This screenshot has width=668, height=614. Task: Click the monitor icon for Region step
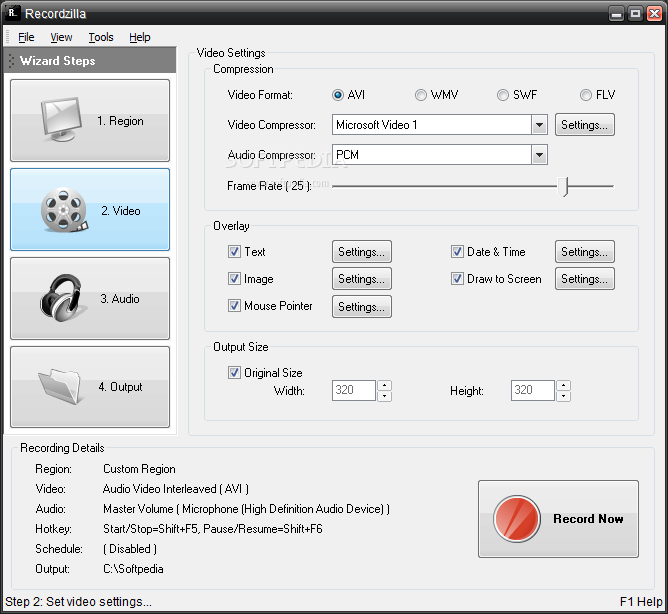pyautogui.click(x=61, y=119)
